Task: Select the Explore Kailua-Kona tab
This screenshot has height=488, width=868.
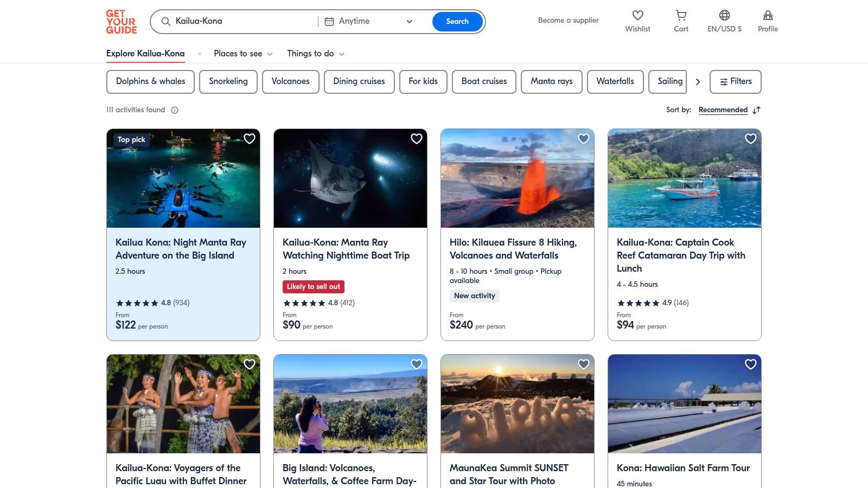Action: pyautogui.click(x=145, y=54)
